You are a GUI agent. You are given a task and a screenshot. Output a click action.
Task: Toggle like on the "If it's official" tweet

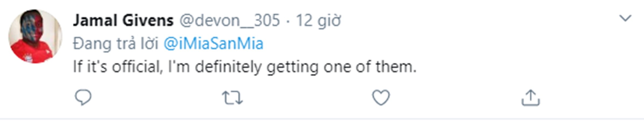[381, 97]
